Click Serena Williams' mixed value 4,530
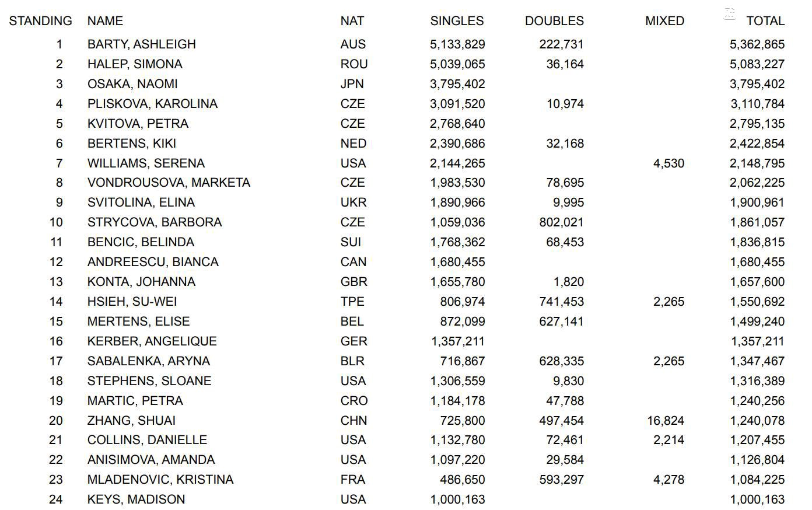This screenshot has height=510, width=812. [x=668, y=163]
